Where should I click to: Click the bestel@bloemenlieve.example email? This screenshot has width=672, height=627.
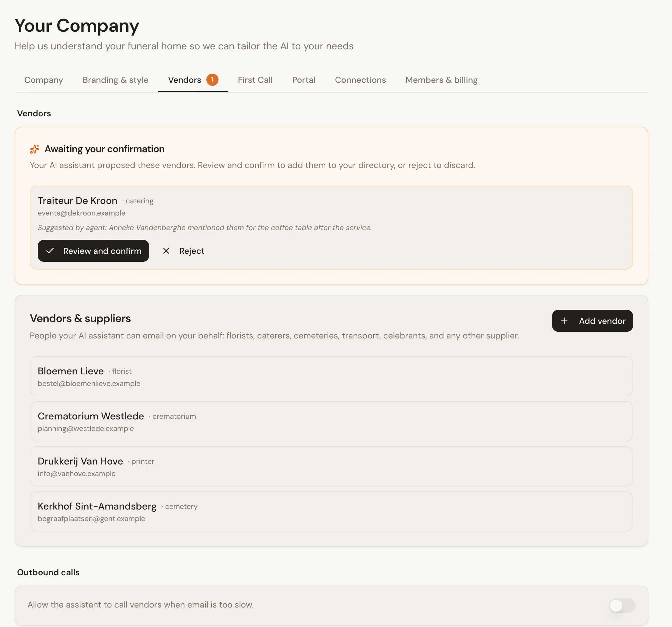pos(89,383)
